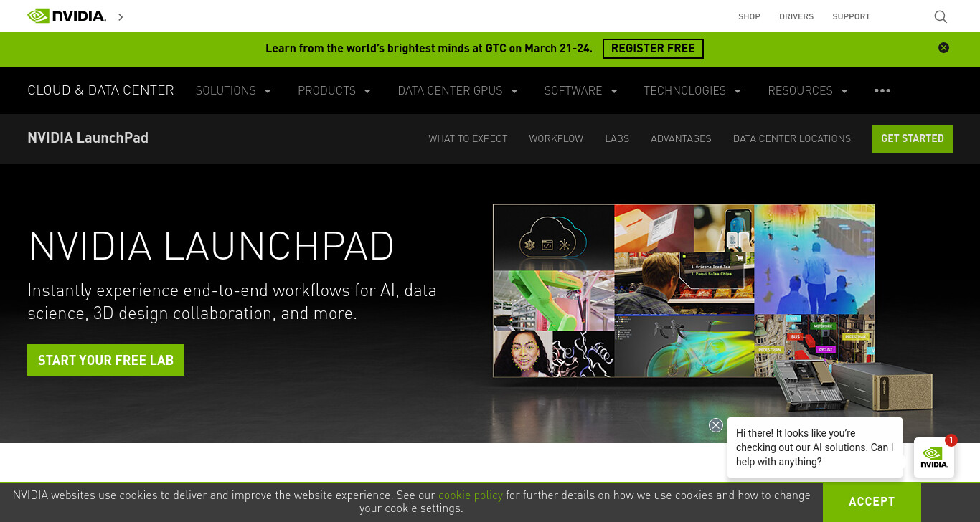This screenshot has height=522, width=980.
Task: Jump to Data Center Locations section
Action: [792, 138]
